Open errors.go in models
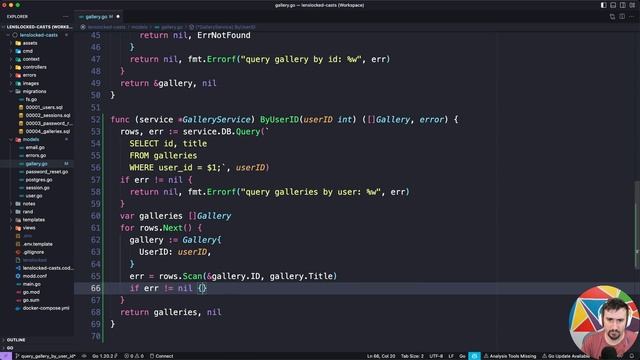640x360 pixels. [36, 156]
